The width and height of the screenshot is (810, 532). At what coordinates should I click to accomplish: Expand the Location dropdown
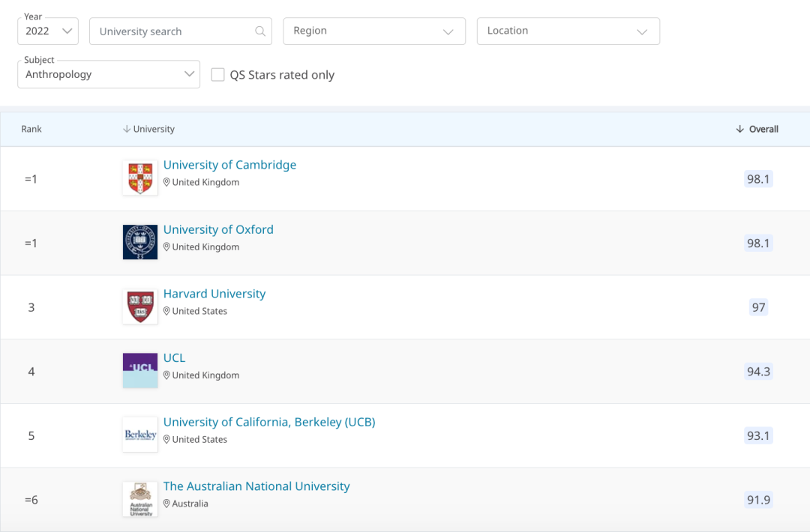(568, 31)
